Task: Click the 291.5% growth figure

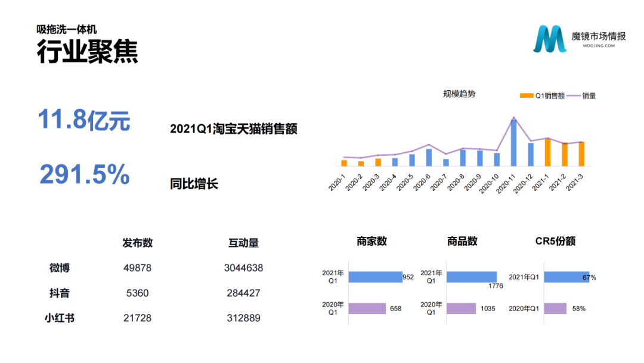Action: coord(85,174)
